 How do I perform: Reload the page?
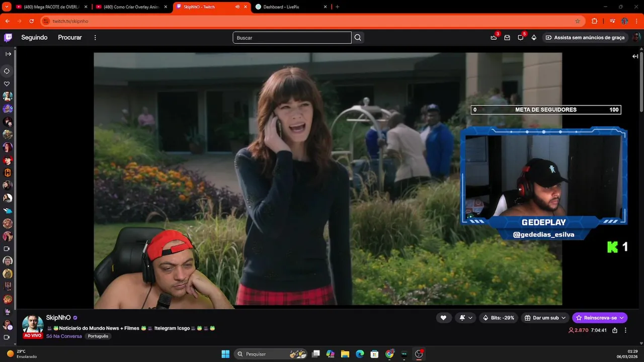click(x=32, y=21)
